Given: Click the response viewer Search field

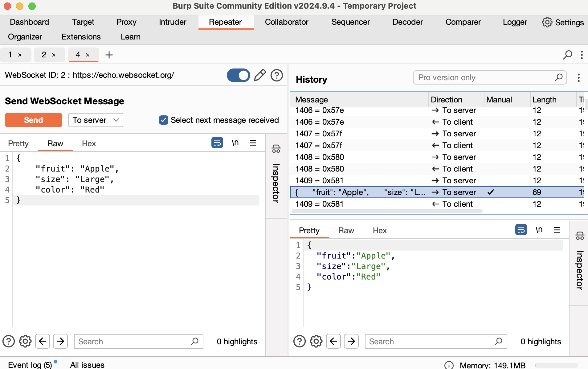Looking at the screenshot, I should point(436,341).
